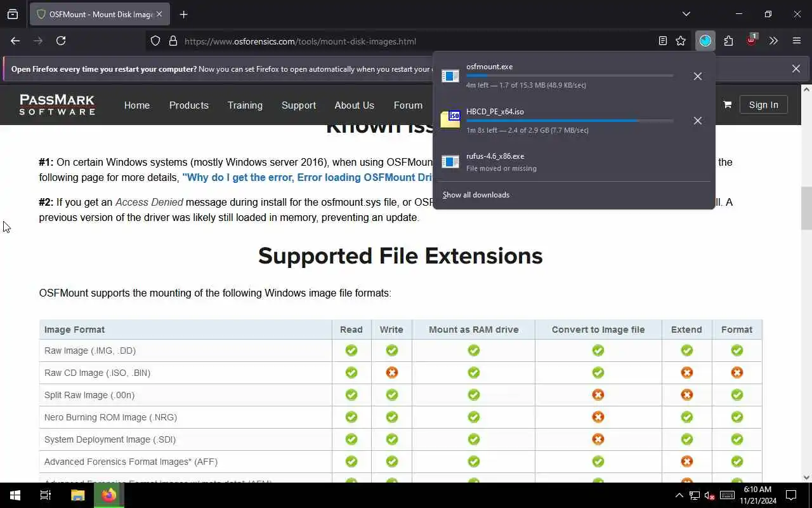812x508 pixels.
Task: Open a new browser tab
Action: point(183,14)
